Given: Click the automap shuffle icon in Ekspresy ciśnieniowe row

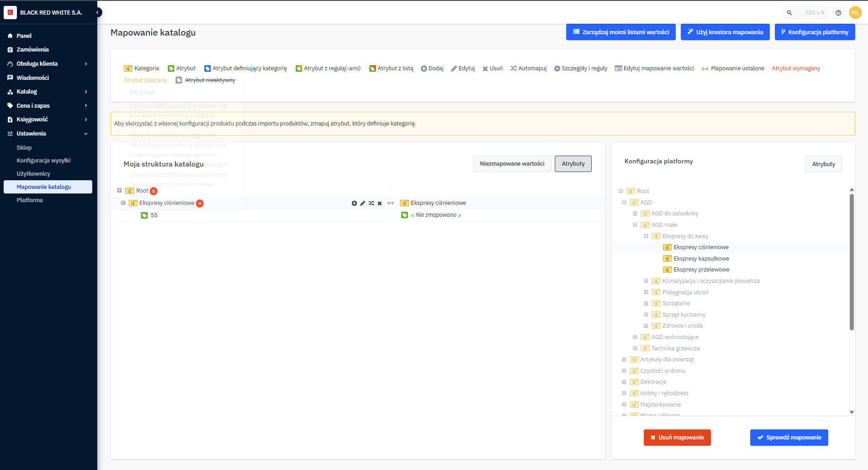Looking at the screenshot, I should [371, 204].
